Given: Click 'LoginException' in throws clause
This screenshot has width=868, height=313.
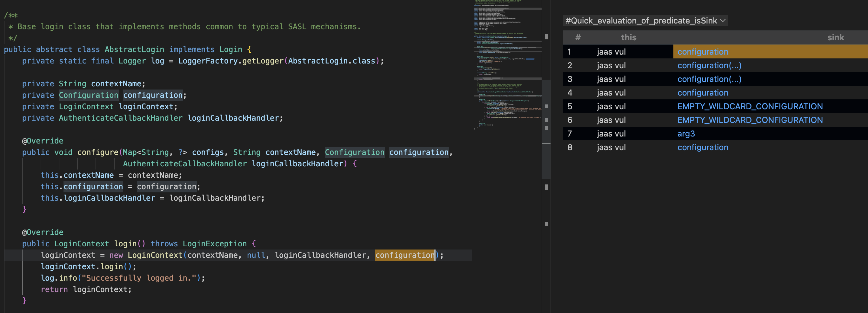Looking at the screenshot, I should click(215, 243).
